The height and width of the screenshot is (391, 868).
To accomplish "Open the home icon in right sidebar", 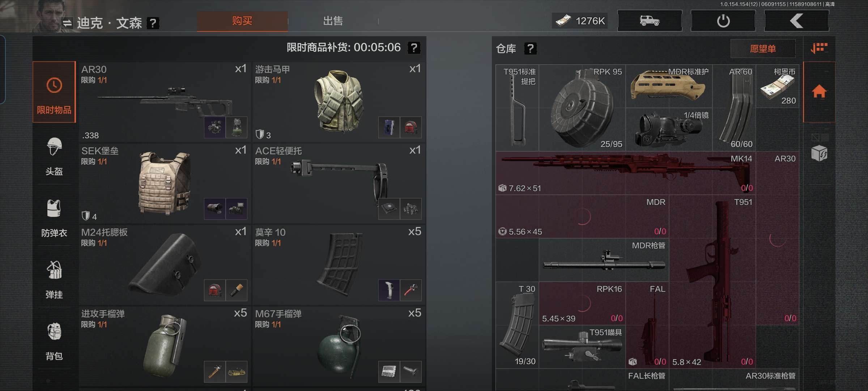I will coord(819,92).
